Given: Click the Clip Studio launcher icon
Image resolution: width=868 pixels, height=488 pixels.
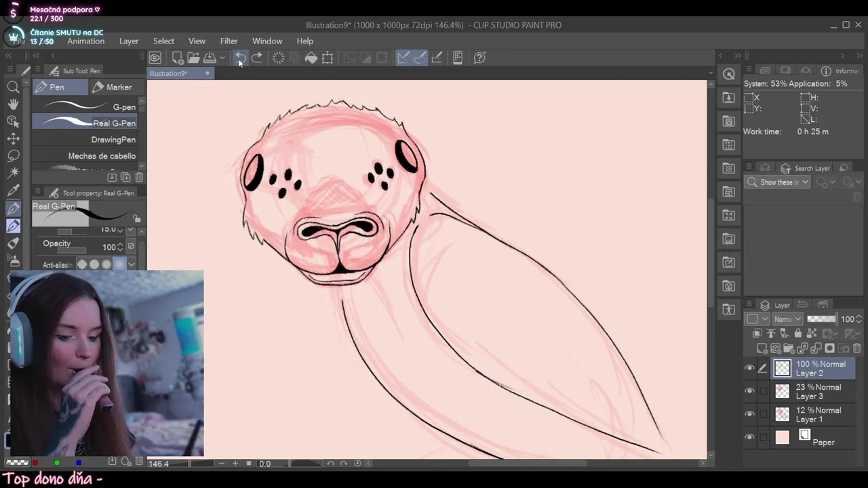Looking at the screenshot, I should (x=155, y=58).
